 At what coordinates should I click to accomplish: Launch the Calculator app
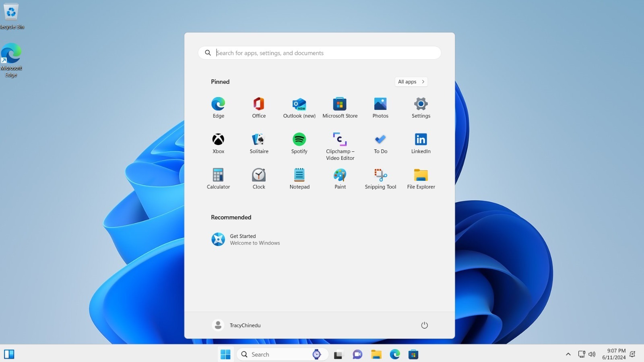click(218, 179)
